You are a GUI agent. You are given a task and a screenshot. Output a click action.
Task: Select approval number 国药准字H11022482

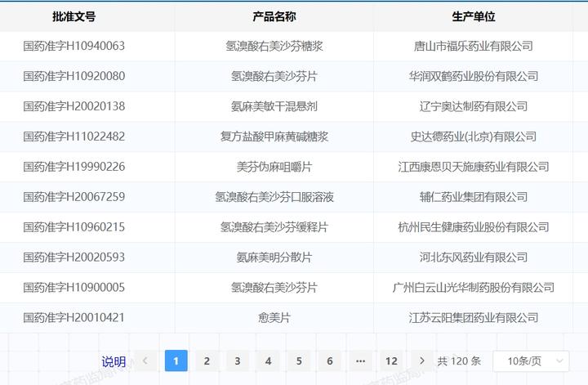(x=73, y=137)
